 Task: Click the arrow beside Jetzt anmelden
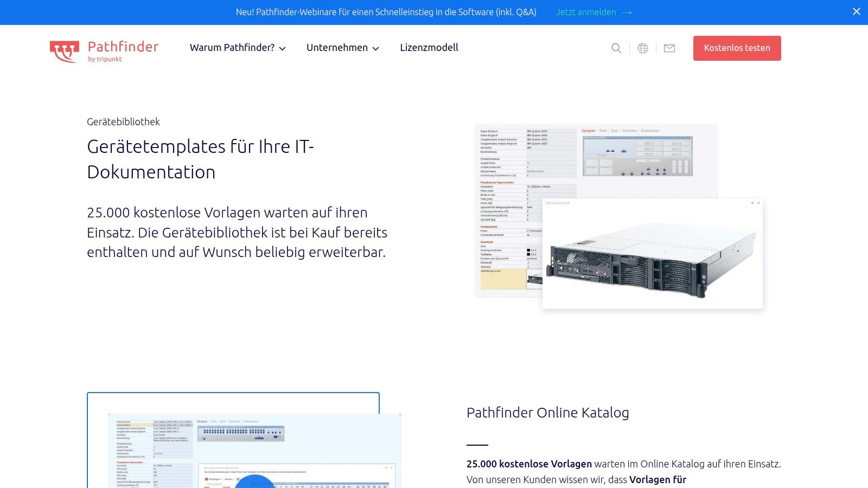tap(627, 12)
